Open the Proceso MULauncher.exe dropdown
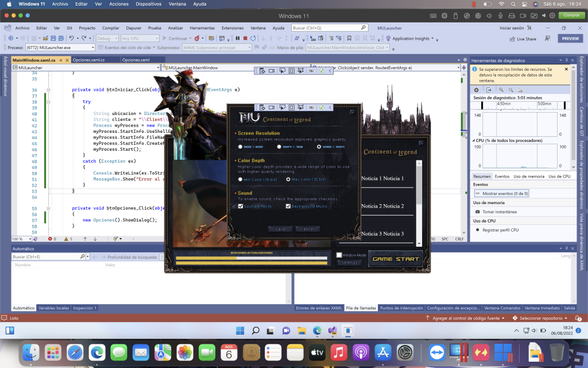 60,48
